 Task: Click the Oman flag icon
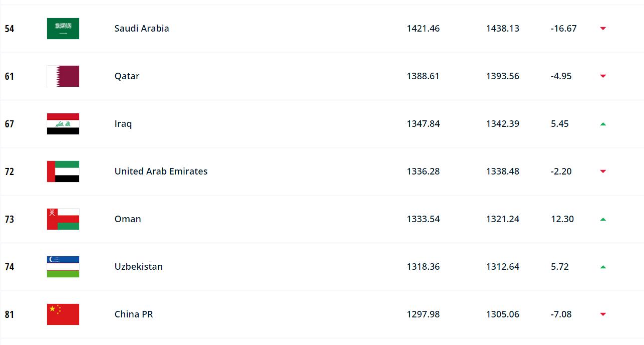(63, 219)
